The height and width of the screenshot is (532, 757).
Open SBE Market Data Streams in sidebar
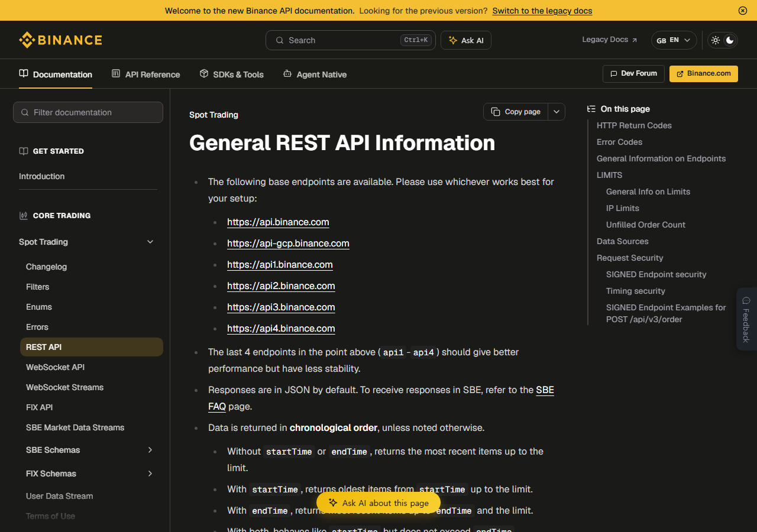pyautogui.click(x=75, y=427)
